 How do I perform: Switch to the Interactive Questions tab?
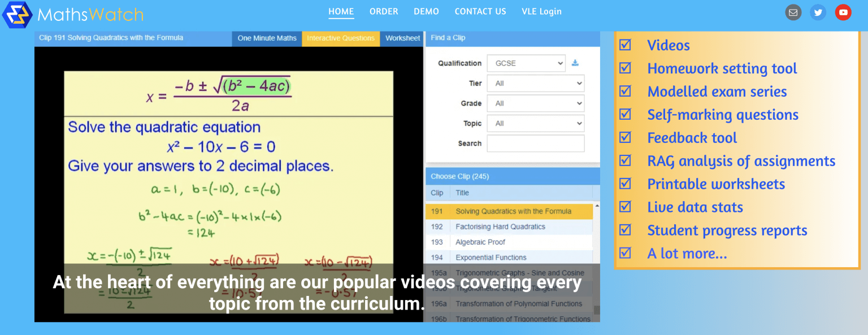(x=341, y=38)
